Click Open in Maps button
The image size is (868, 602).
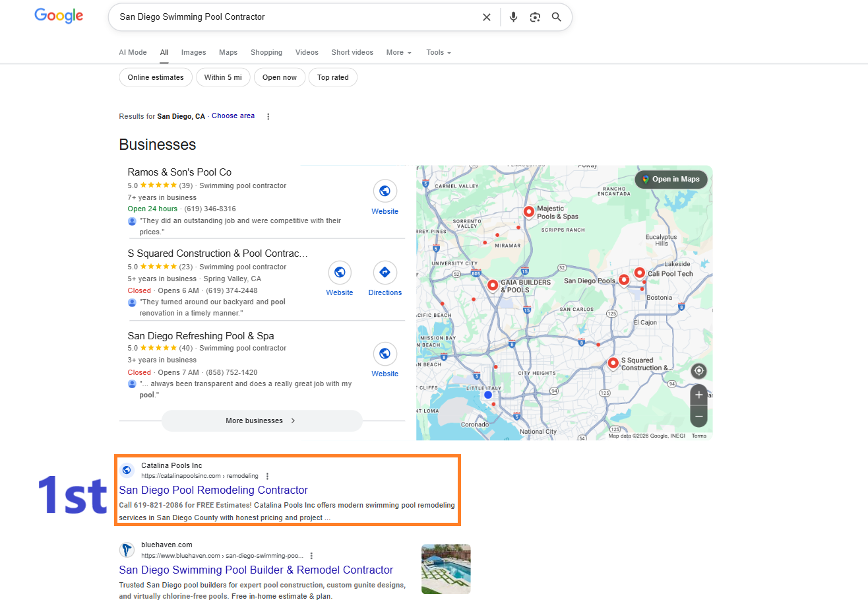[671, 179]
